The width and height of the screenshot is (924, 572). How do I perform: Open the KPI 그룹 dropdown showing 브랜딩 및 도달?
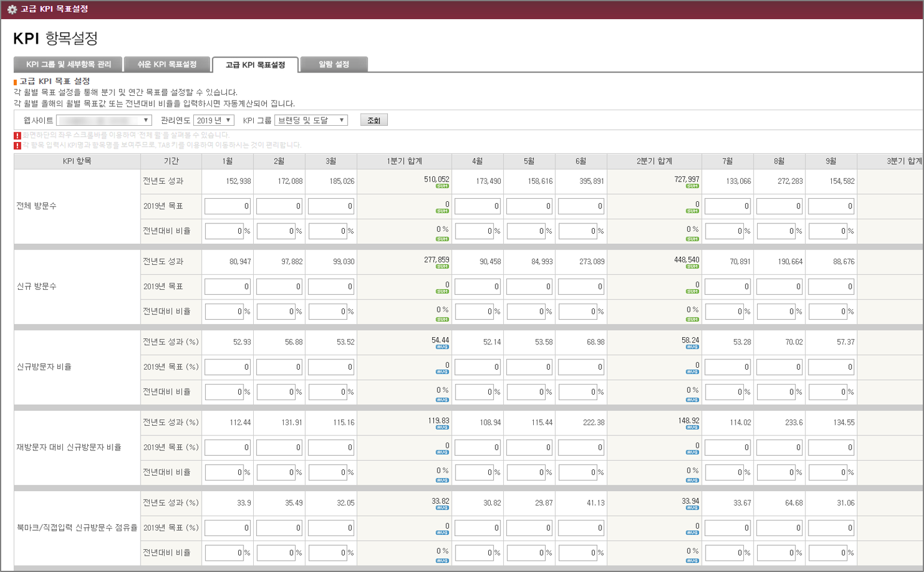point(311,120)
